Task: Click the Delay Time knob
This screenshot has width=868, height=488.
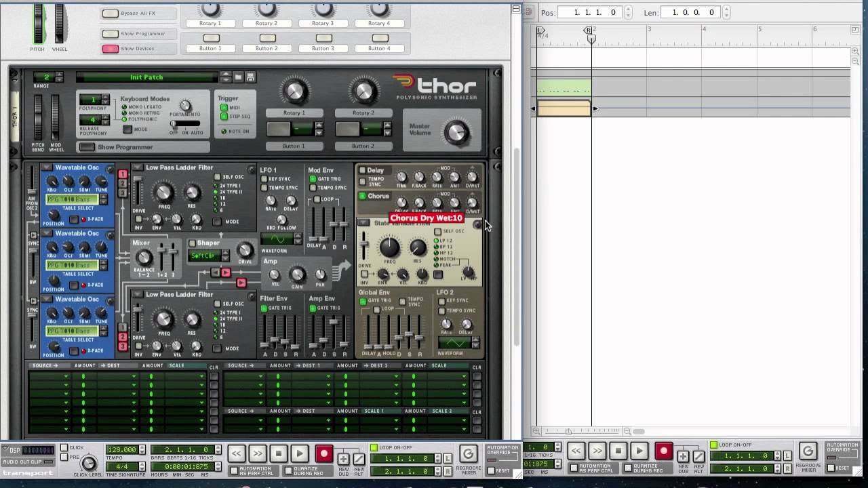Action: (x=401, y=178)
